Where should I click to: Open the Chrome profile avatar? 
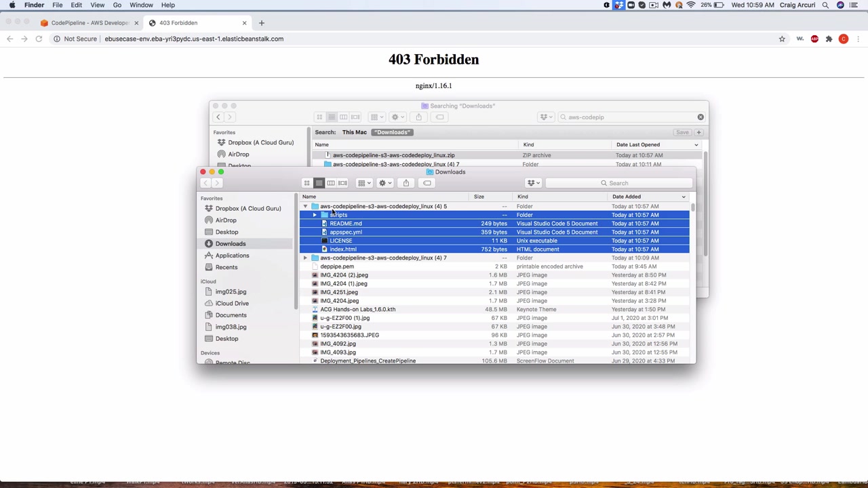(x=844, y=39)
